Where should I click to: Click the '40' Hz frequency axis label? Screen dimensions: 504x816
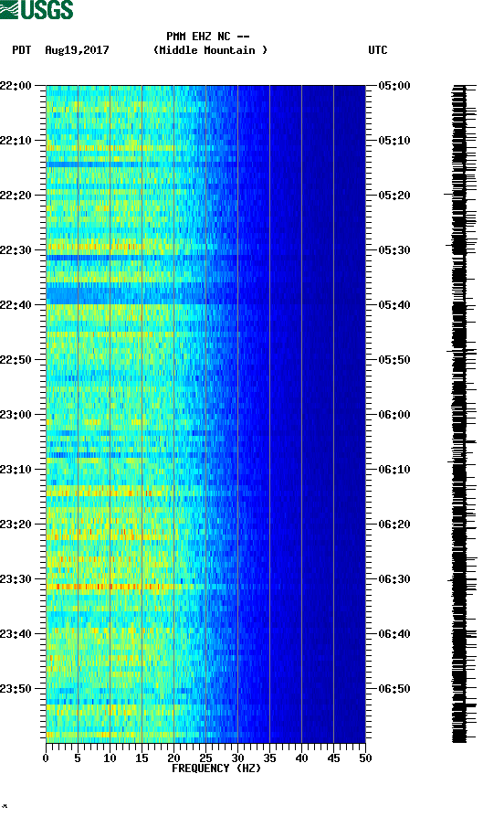[301, 758]
